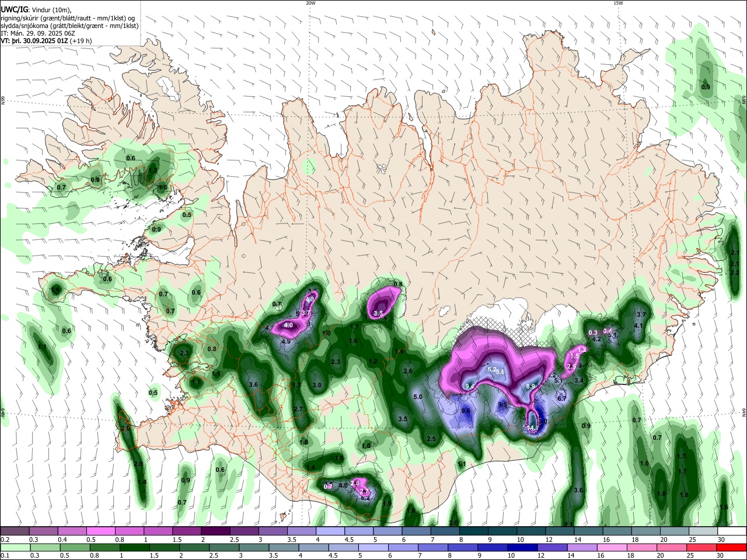
Task: Click the 20W longitude label
Action: (310, 3)
